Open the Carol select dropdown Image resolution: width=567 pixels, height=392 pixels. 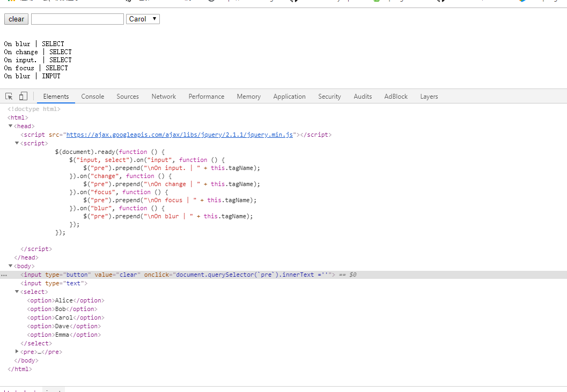(x=143, y=19)
